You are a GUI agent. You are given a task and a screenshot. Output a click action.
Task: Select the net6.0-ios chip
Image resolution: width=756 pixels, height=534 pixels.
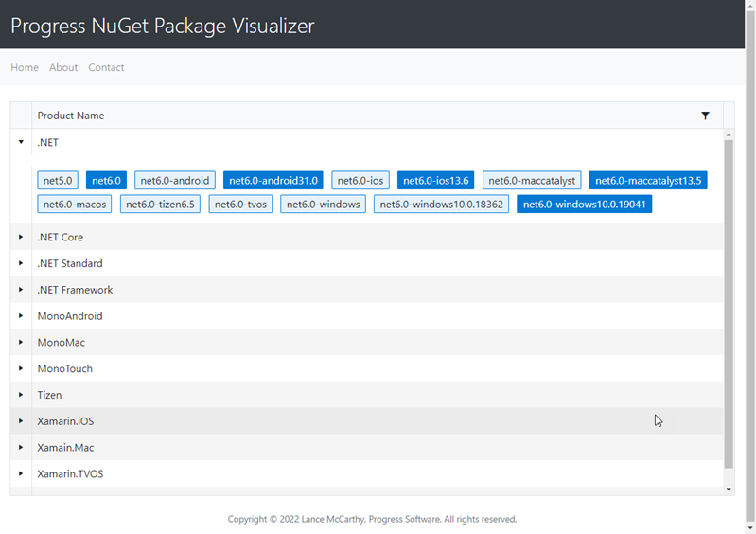[x=360, y=181]
